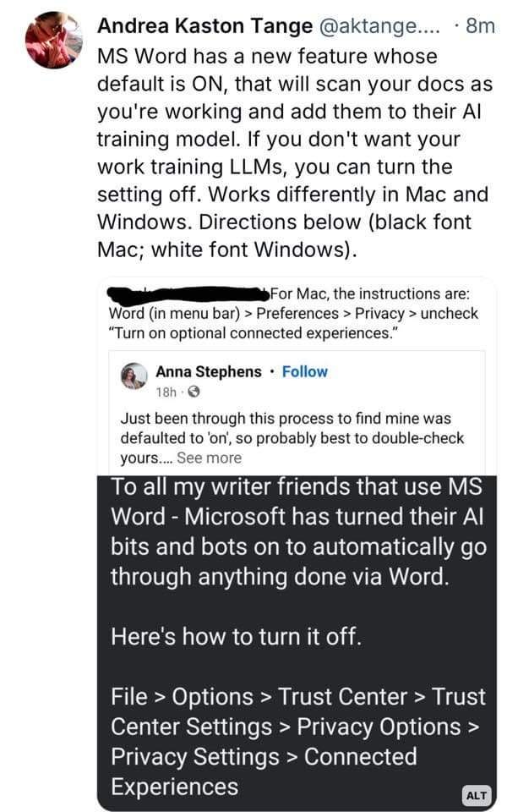Click the File > Options path text

coord(298,741)
